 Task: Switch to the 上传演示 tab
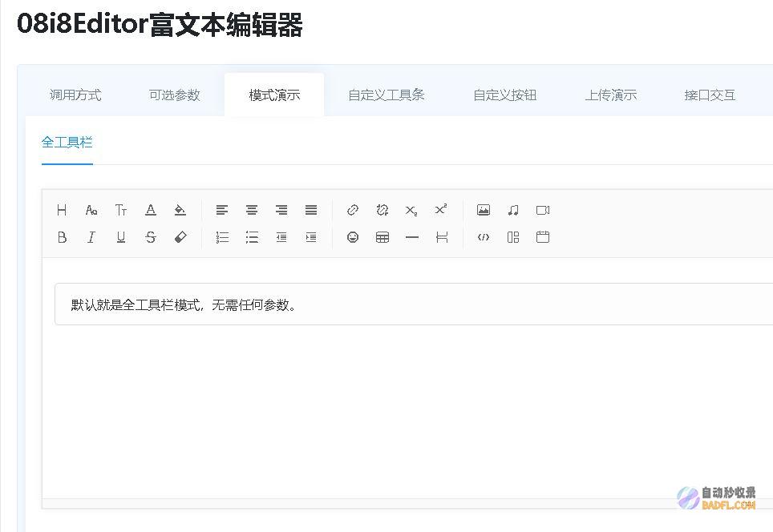click(611, 95)
